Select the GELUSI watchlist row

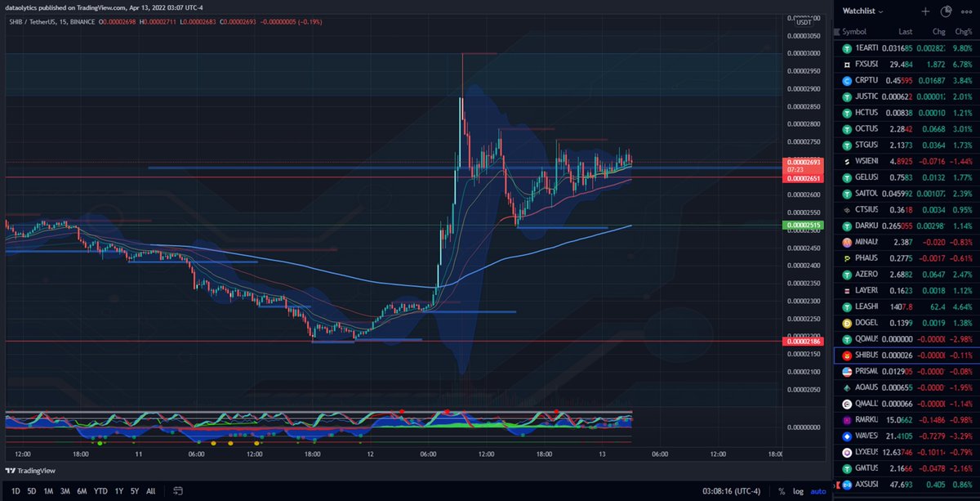[x=906, y=177]
